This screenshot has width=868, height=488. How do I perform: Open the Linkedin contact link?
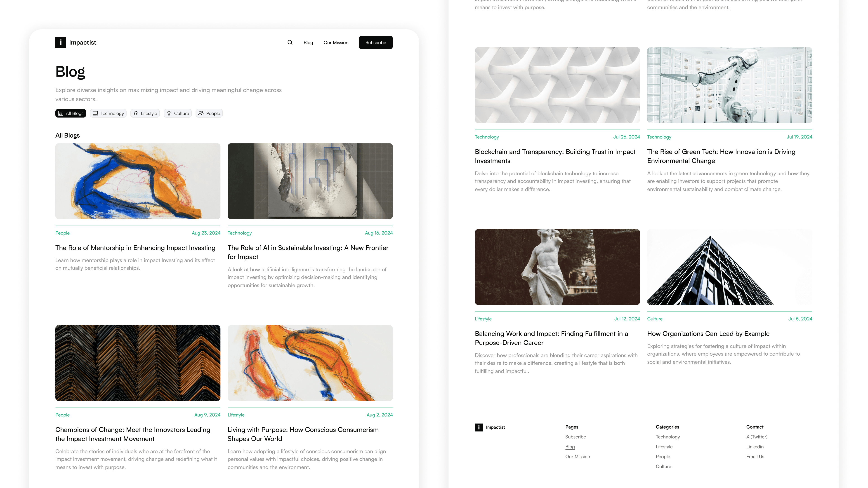[x=755, y=447]
